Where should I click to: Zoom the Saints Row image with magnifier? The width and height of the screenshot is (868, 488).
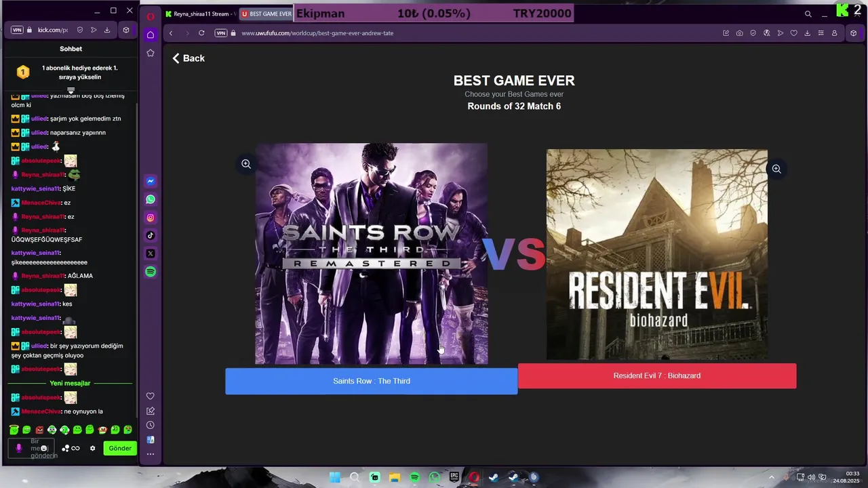coord(246,164)
